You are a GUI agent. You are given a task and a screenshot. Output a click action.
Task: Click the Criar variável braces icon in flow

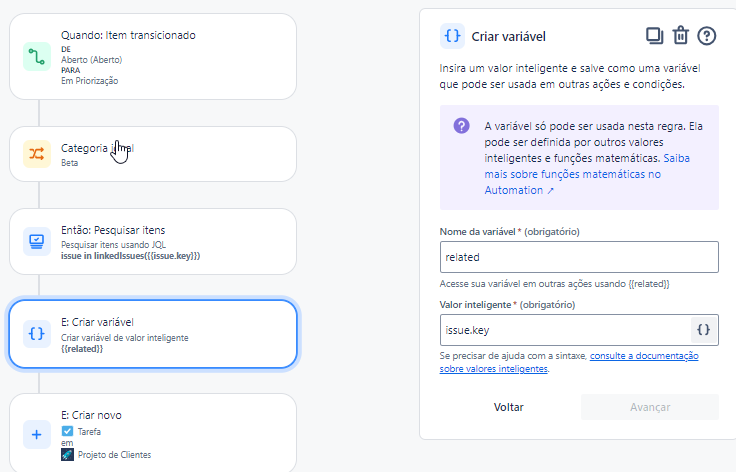pos(37,334)
